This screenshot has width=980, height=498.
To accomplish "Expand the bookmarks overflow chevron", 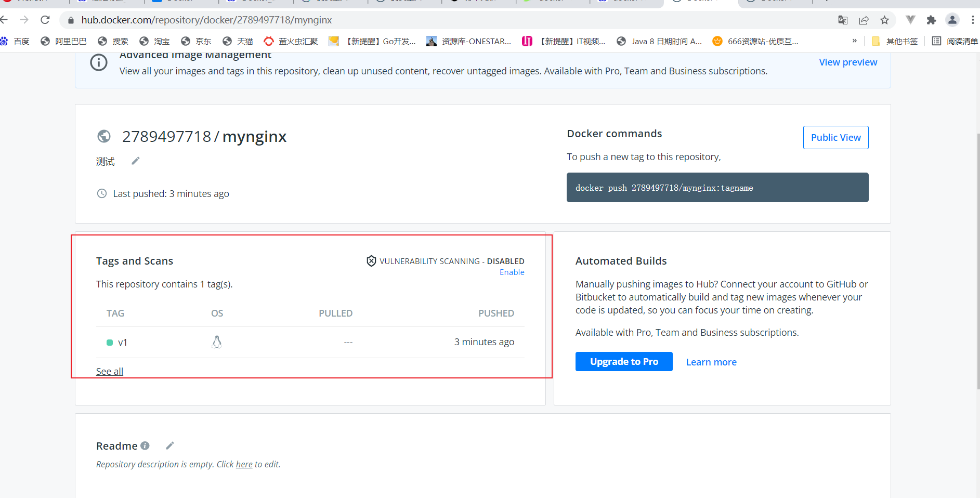I will (854, 41).
